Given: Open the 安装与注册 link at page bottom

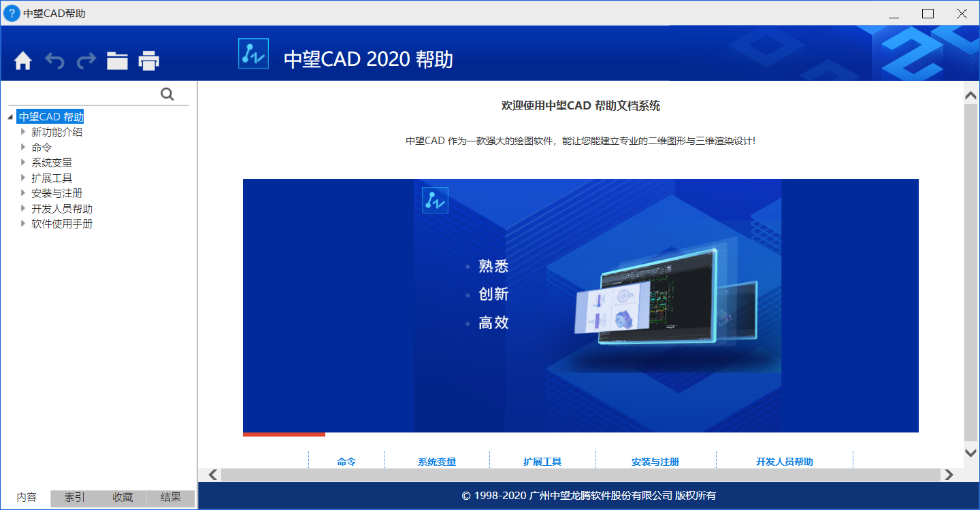Looking at the screenshot, I should pos(655,460).
